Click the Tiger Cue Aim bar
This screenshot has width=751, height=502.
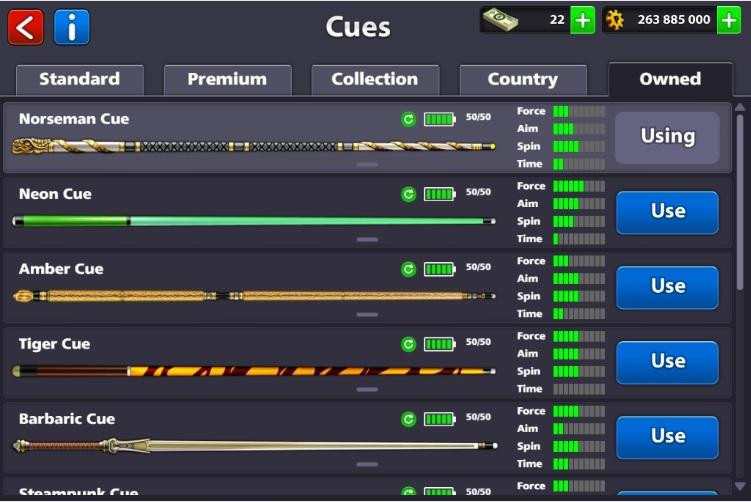coord(579,354)
